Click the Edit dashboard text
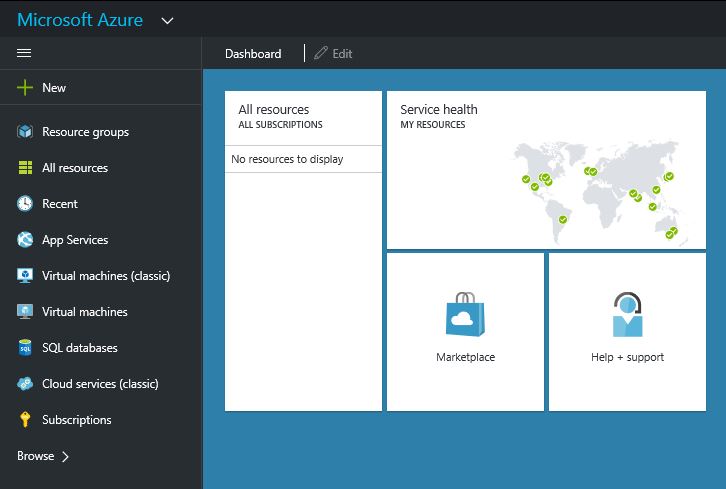 [x=342, y=54]
